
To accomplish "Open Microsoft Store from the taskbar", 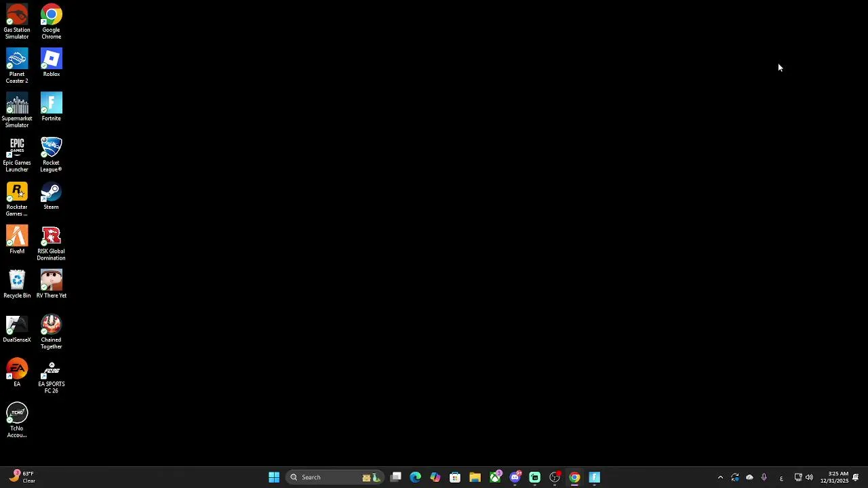I will point(455,477).
